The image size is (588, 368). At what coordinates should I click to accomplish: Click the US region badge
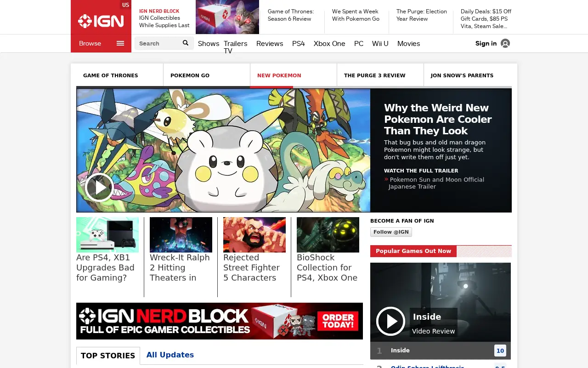[125, 5]
